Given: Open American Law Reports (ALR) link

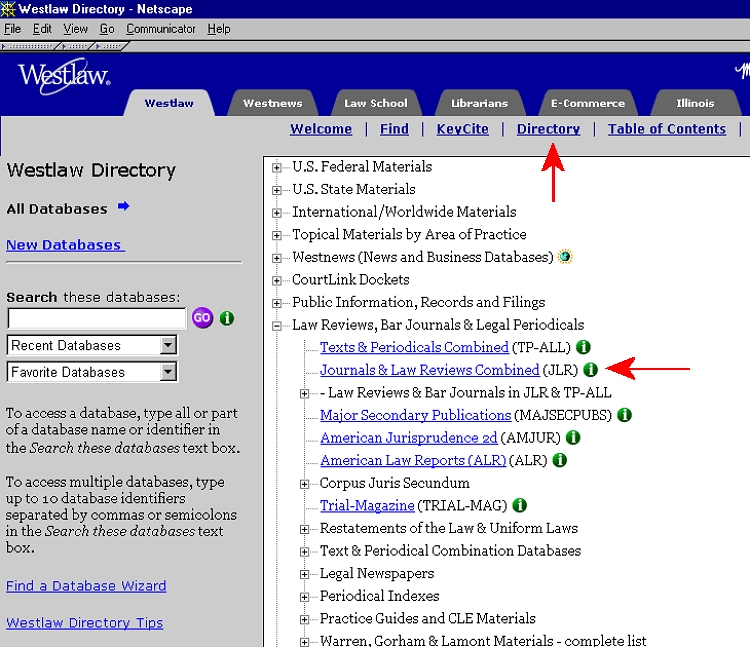Looking at the screenshot, I should (x=413, y=460).
